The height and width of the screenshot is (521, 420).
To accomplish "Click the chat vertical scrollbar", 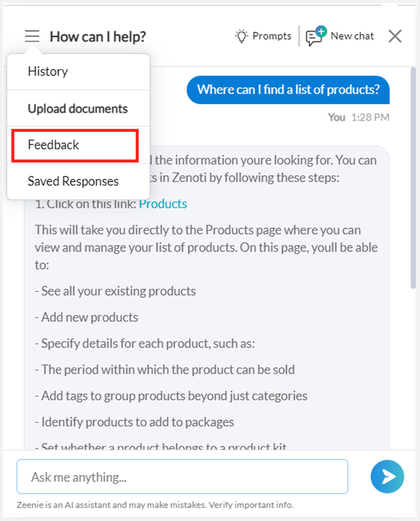I will click(413, 178).
